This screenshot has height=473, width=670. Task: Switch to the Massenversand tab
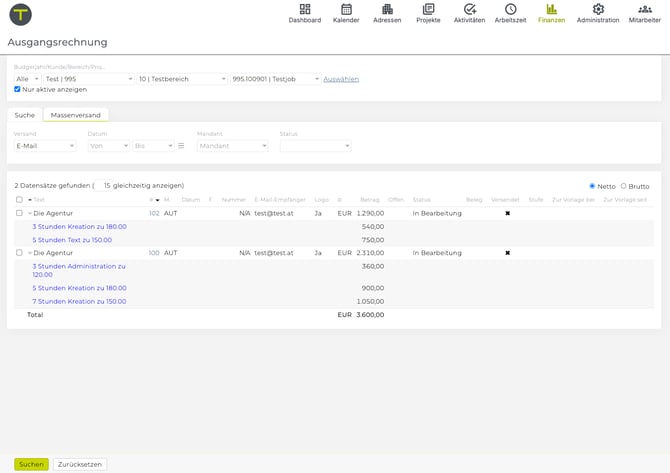tap(76, 115)
